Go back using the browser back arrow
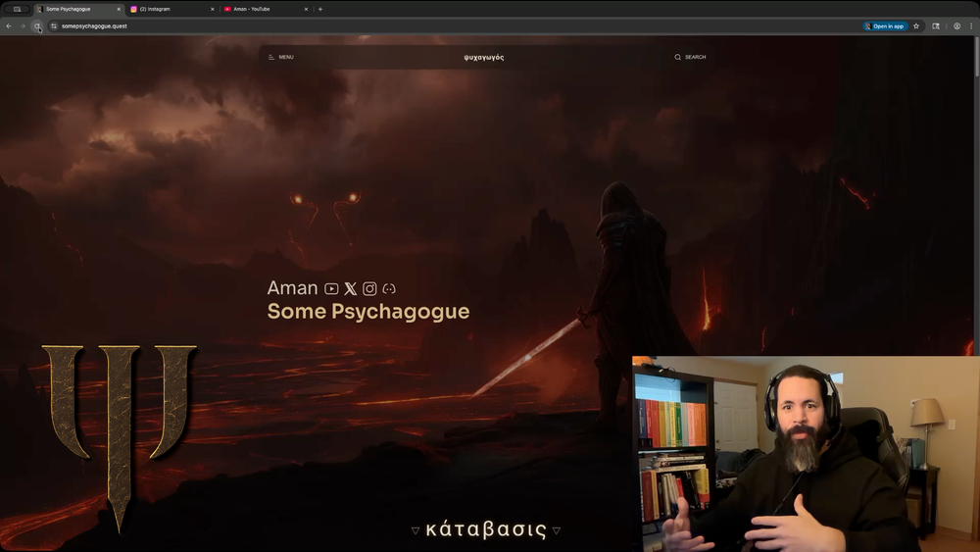 point(9,26)
